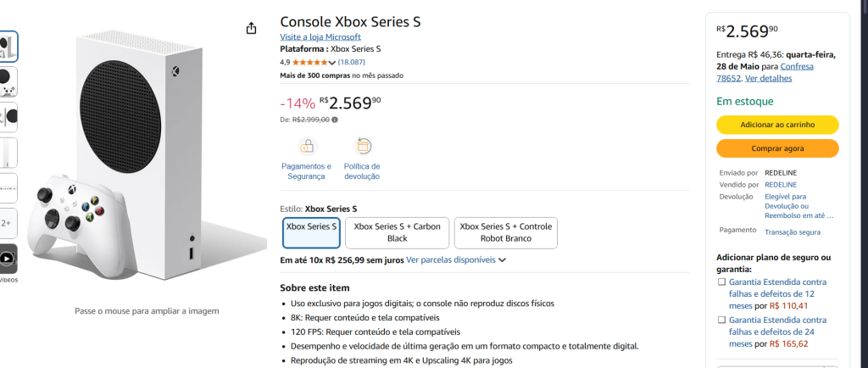Click the share icon above product image
The height and width of the screenshot is (368, 868).
(251, 29)
